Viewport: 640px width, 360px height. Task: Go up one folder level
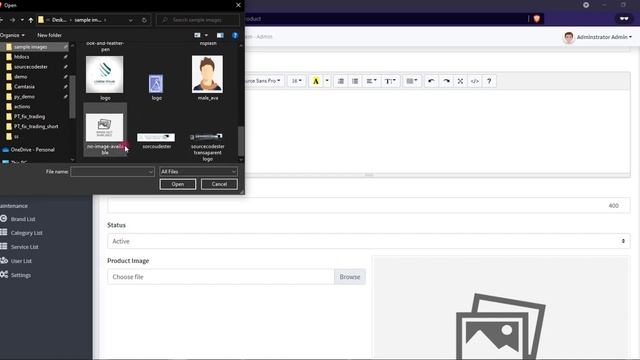point(31,20)
